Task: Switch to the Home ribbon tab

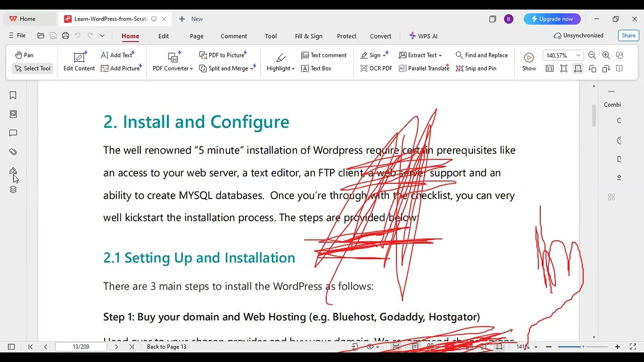Action: (x=130, y=36)
